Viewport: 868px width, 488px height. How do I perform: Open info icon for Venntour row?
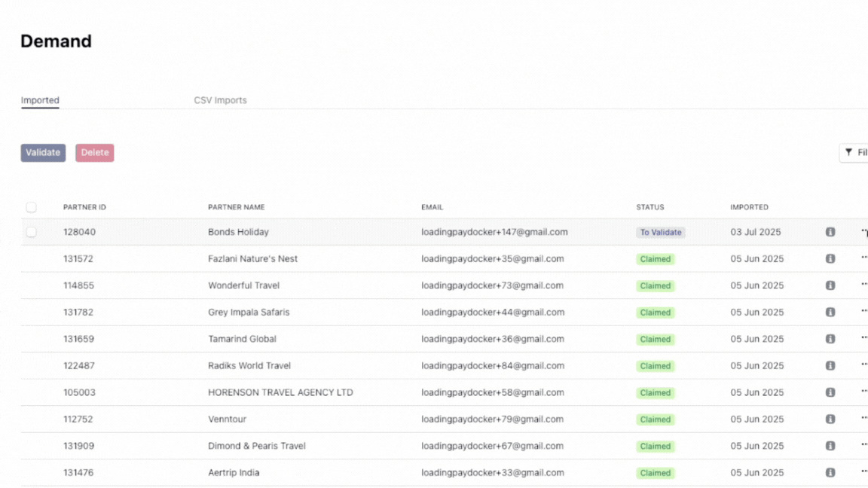click(x=830, y=419)
